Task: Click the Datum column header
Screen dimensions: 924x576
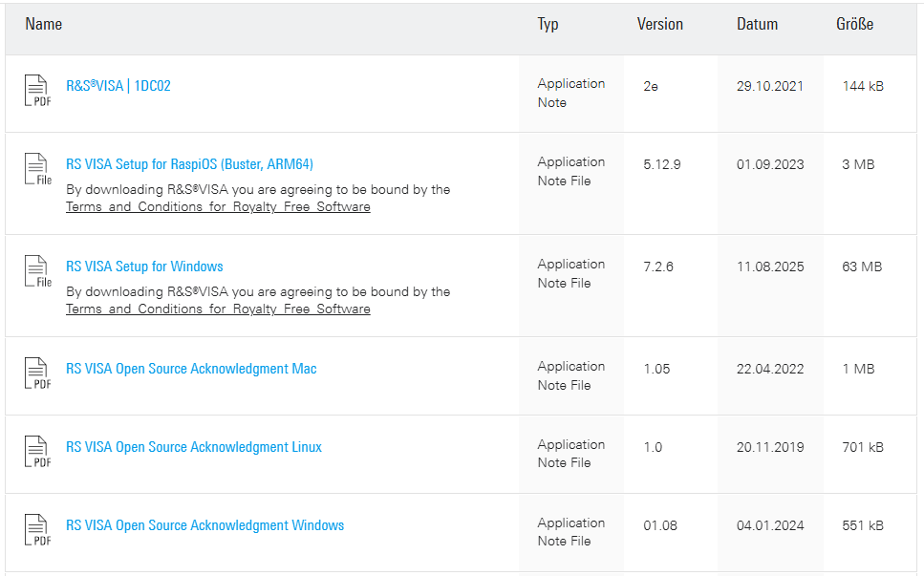Action: tap(757, 24)
